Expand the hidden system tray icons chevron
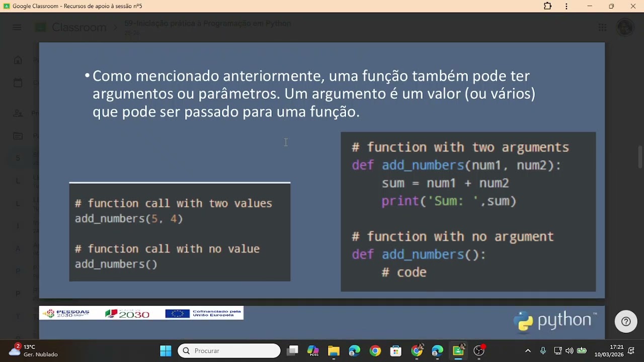This screenshot has height=362, width=644. pos(528,350)
